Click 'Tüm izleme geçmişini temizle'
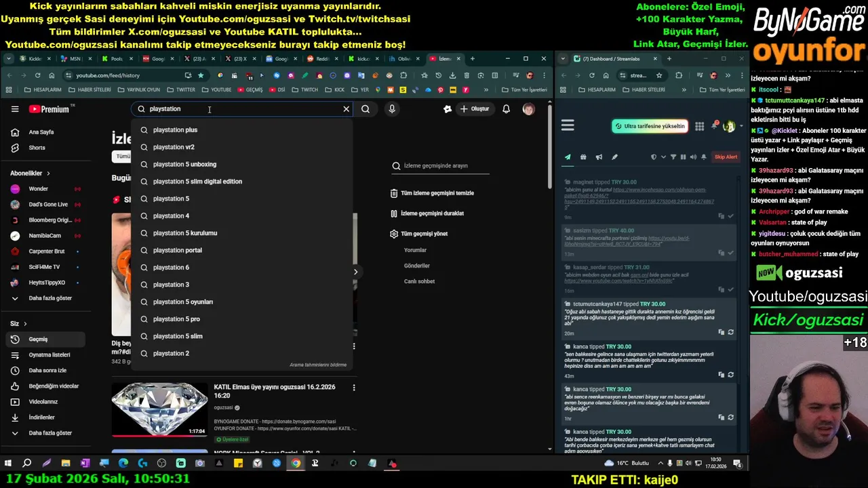This screenshot has height=488, width=868. [432, 193]
